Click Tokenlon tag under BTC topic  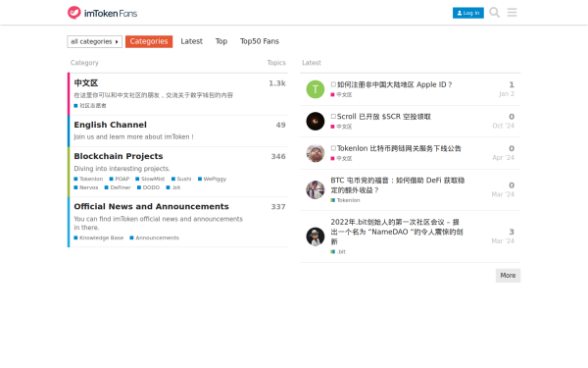point(345,200)
